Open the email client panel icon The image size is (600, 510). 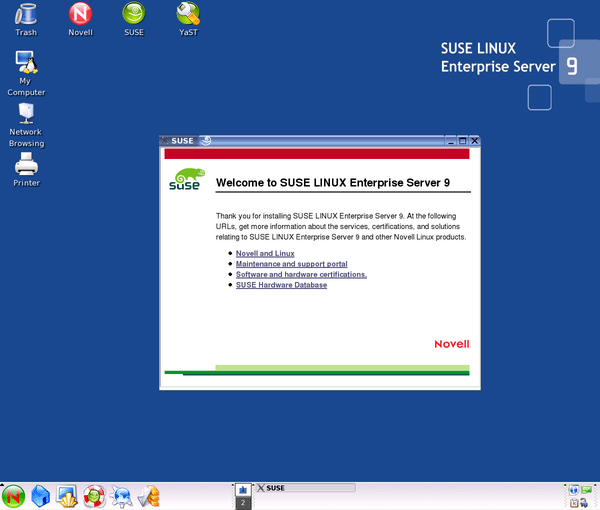pyautogui.click(x=148, y=497)
